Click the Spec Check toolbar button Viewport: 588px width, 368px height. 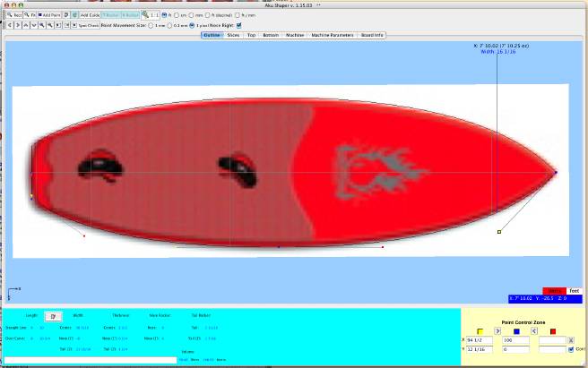87,25
